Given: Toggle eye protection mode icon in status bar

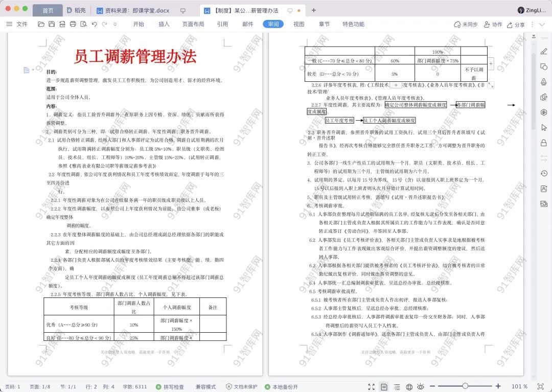Looking at the screenshot, I should click(x=420, y=387).
